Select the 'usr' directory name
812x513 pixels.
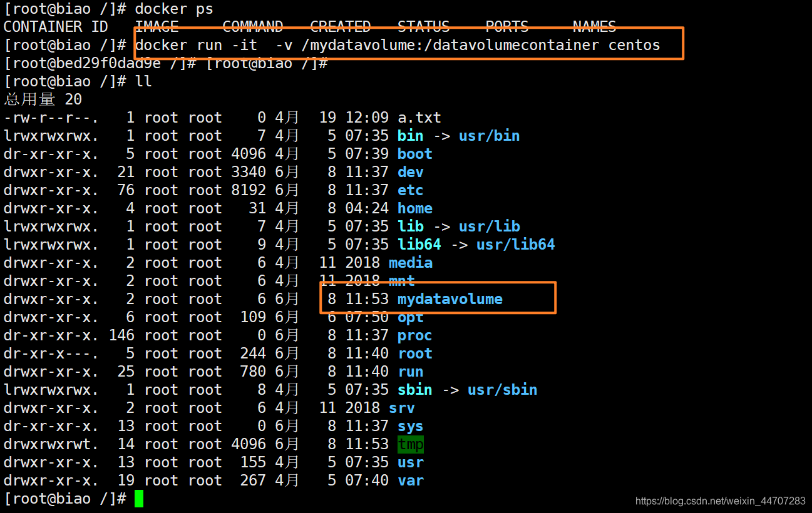click(x=411, y=462)
